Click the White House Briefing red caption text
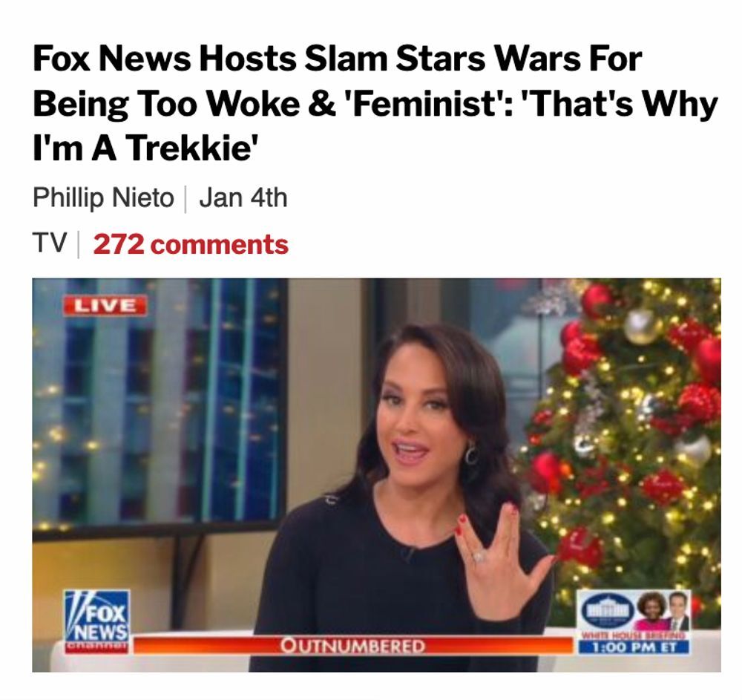The image size is (742, 700). [x=634, y=636]
